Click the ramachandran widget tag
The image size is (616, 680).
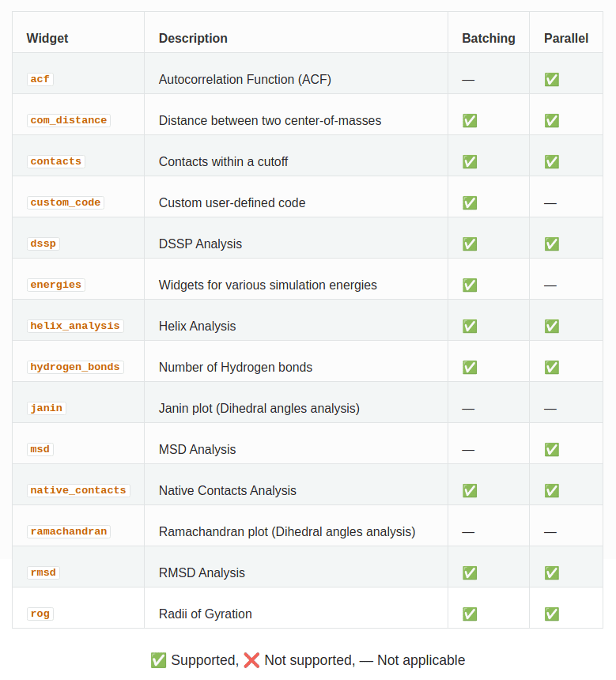point(69,531)
